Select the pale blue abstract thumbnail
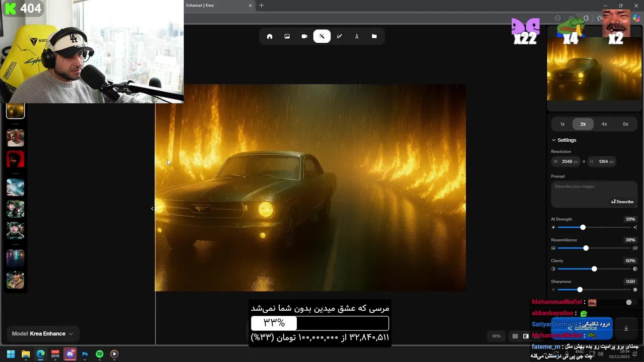The height and width of the screenshot is (362, 644). [16, 187]
